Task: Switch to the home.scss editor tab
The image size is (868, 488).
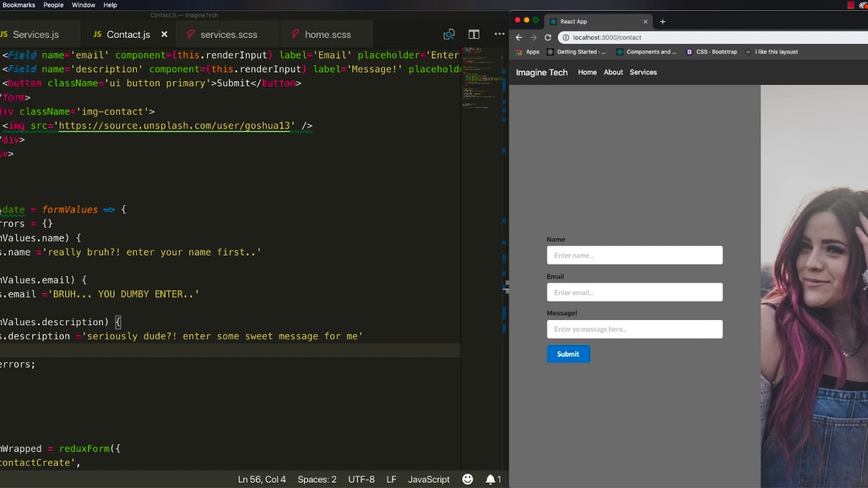Action: click(327, 35)
